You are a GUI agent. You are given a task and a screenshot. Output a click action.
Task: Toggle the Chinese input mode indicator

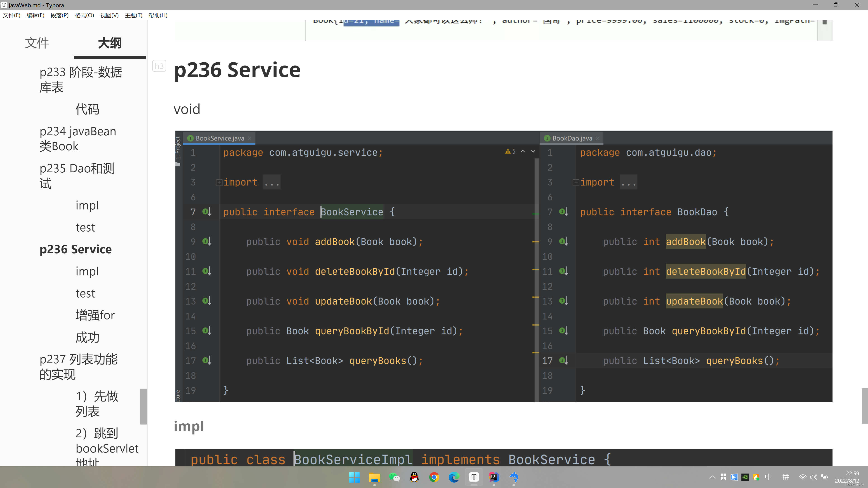769,477
